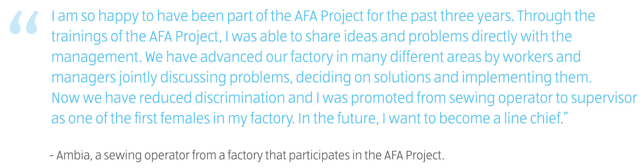This screenshot has height=168, width=644.
Task: Click the phrase "workers and" ending line three
Action: click(x=542, y=57)
